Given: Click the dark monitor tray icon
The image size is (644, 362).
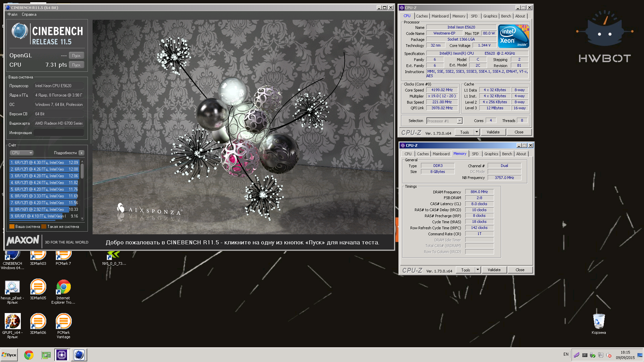Looking at the screenshot, I should point(585,355).
